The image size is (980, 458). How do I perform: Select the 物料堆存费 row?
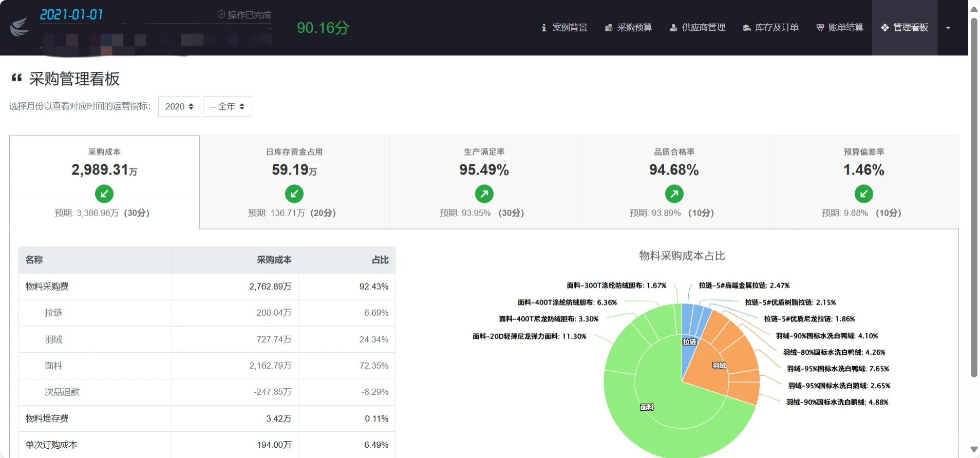pos(207,418)
